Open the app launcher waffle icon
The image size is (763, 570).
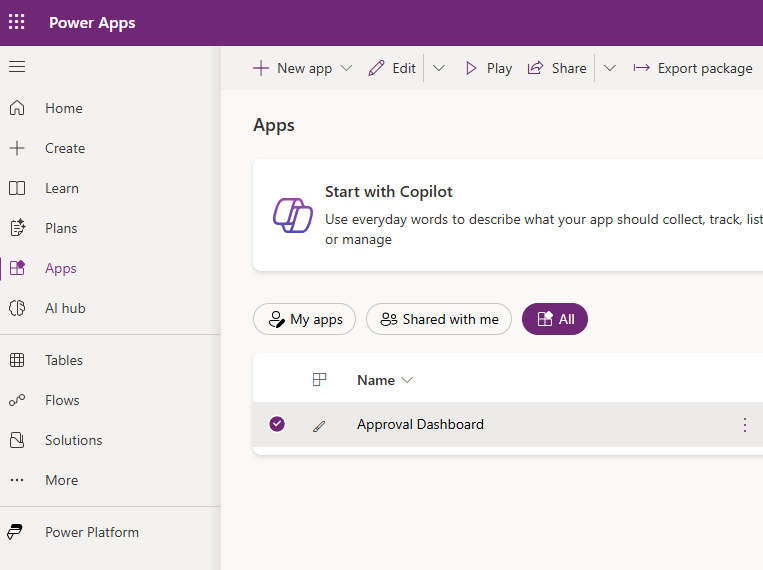click(x=17, y=22)
